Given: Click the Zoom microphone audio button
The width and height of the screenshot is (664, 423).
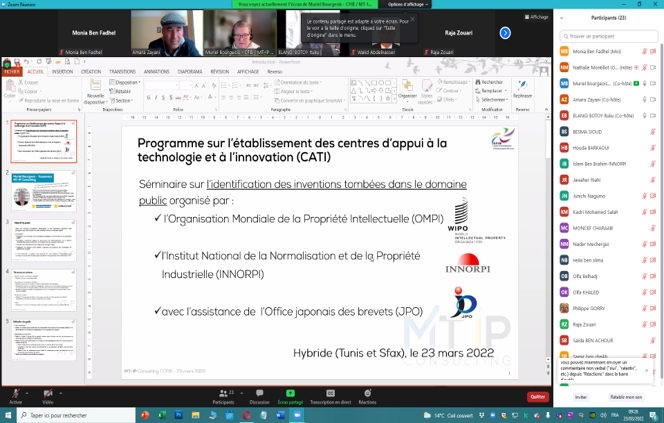Looking at the screenshot, I should 15,394.
